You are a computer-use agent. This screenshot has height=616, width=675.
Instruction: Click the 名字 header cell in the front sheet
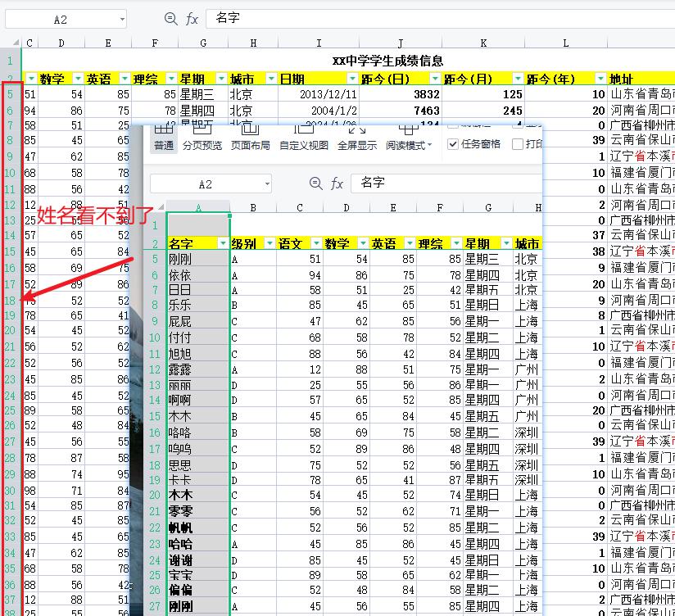[x=198, y=243]
